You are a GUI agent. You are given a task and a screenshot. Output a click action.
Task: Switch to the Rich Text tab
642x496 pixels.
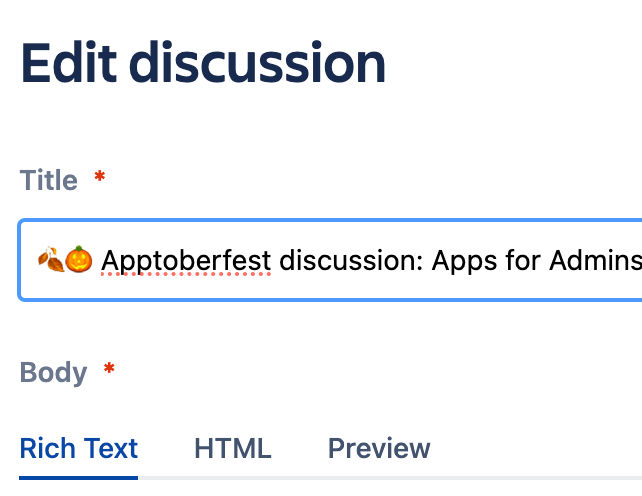tap(79, 448)
